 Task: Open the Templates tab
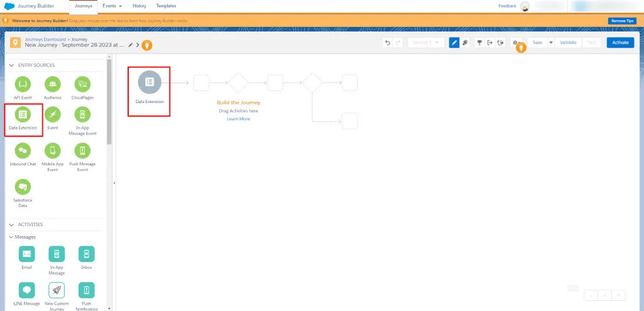click(166, 6)
